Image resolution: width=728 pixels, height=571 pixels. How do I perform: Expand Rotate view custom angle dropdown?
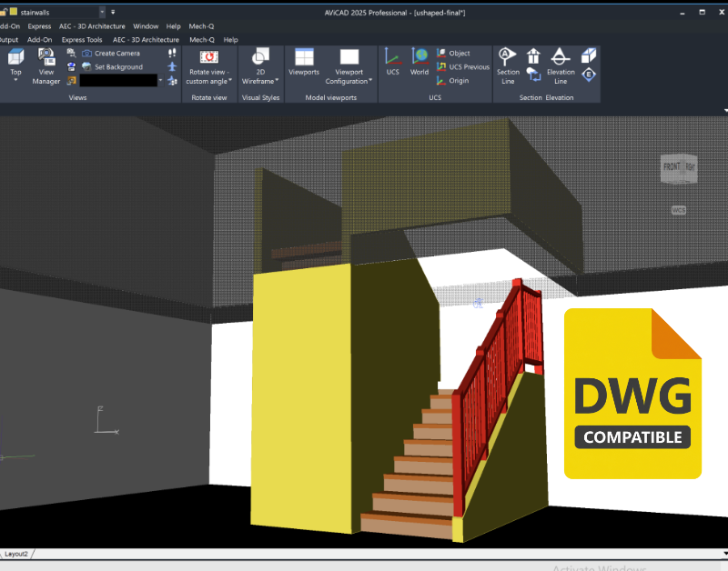[230, 81]
